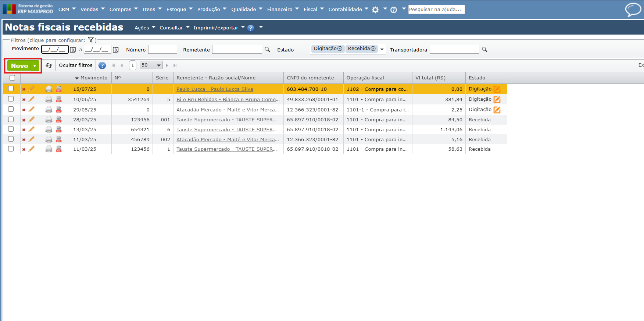Viewport: 644px width, 321px height.
Task: Select the Paulo Lucca invoice checkbox
Action: click(x=11, y=89)
